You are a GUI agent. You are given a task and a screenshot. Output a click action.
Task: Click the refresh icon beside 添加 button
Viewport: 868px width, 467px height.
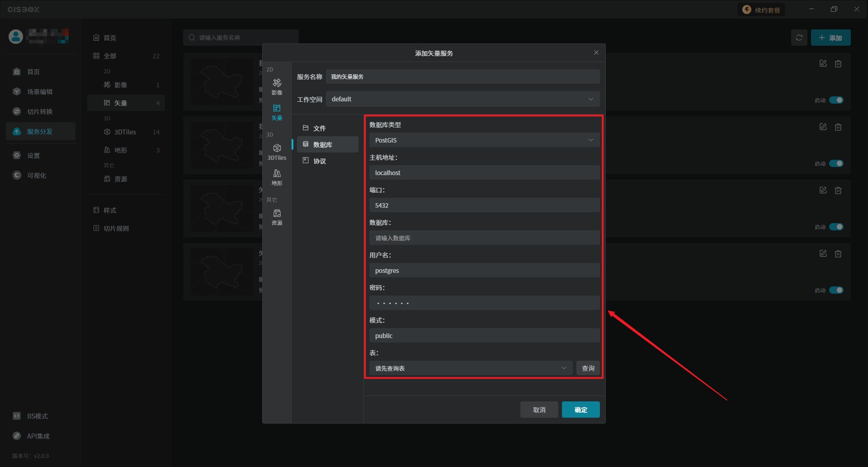799,38
